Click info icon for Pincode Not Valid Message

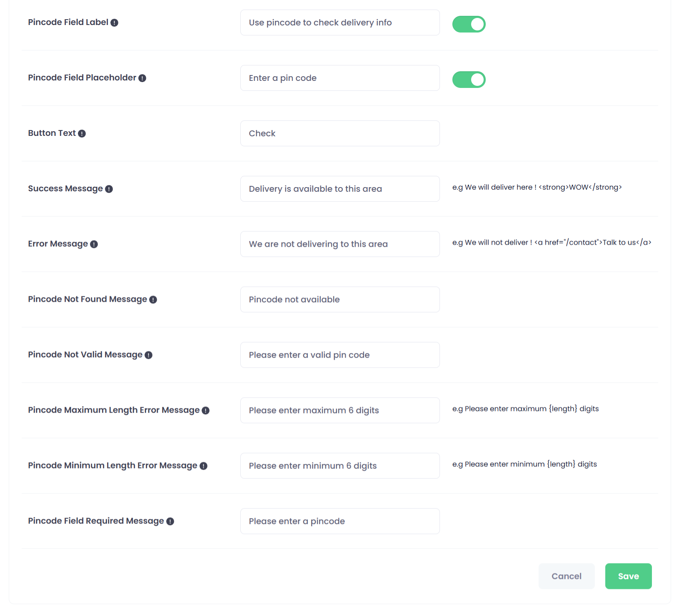pos(149,356)
